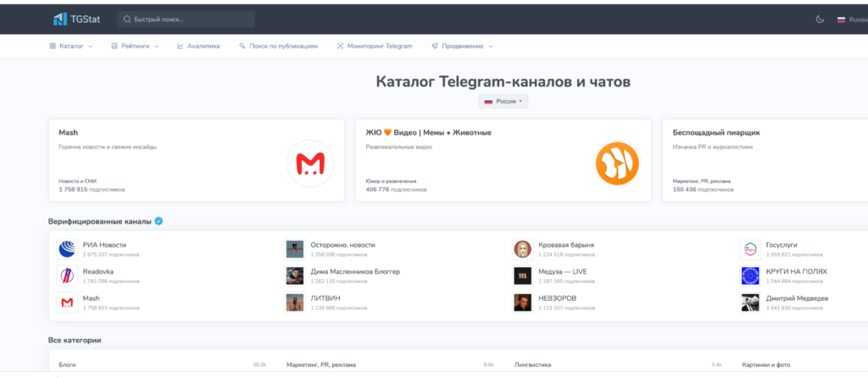Open the Лингвистика category
The height and width of the screenshot is (378, 868).
[x=532, y=364]
